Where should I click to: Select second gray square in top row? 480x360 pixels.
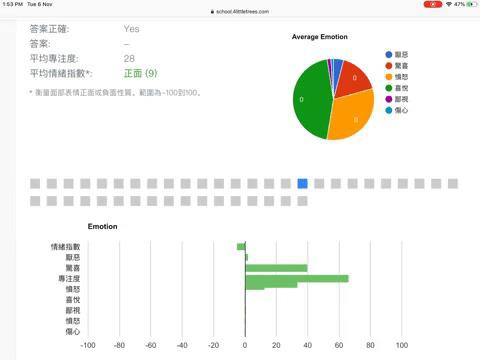coord(52,184)
